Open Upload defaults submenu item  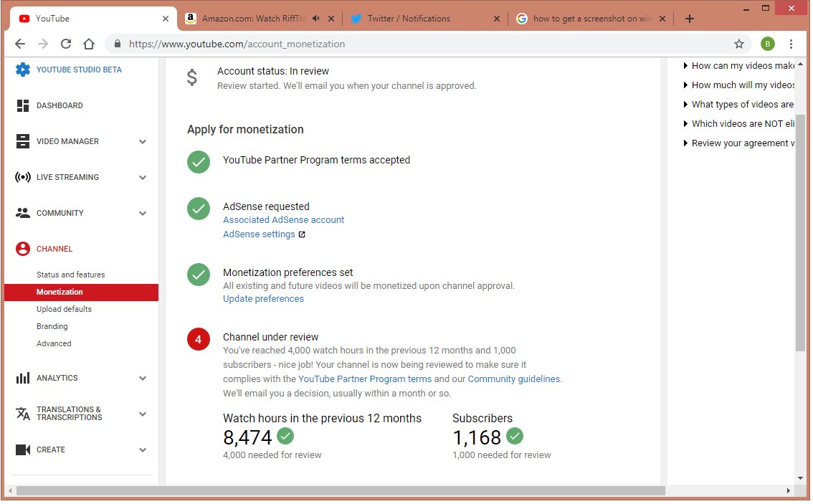[x=65, y=310]
